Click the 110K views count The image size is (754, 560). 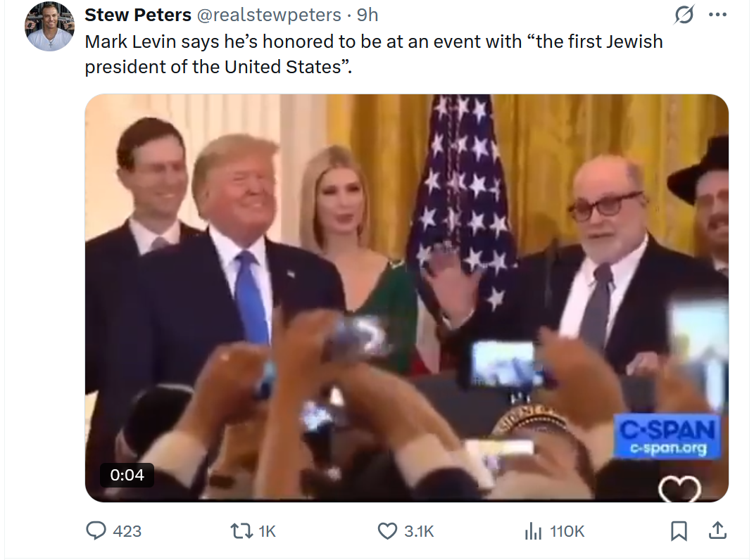pyautogui.click(x=567, y=531)
